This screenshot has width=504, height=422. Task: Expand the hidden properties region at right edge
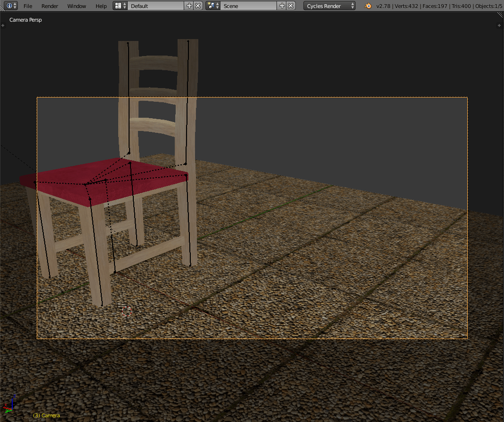[499, 25]
